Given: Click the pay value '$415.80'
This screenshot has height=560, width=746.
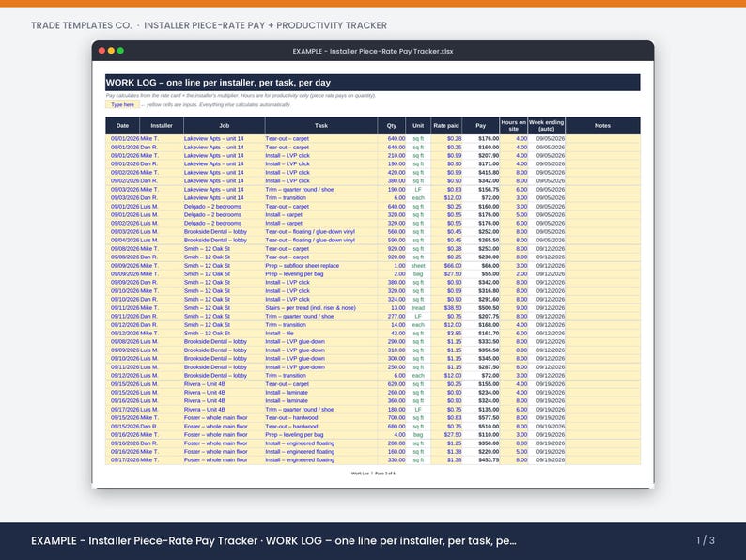Looking at the screenshot, I should pos(489,172).
